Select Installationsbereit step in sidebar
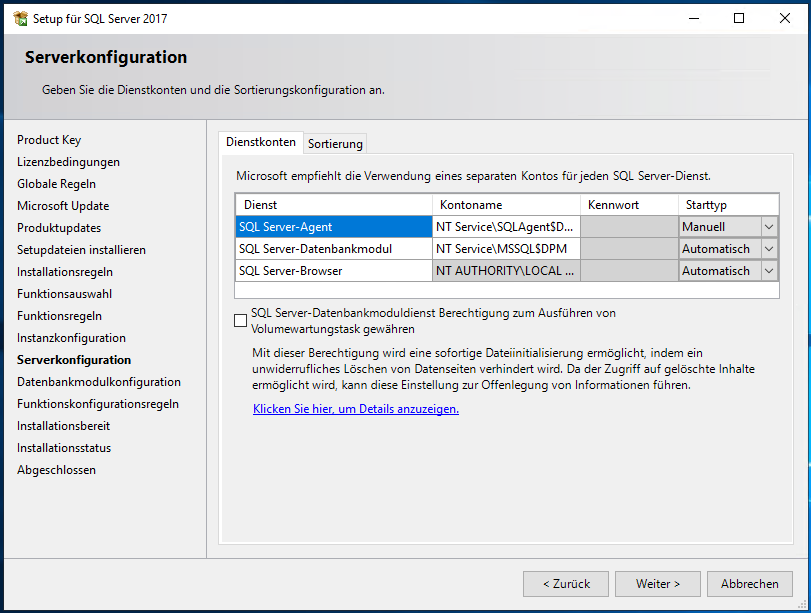The height and width of the screenshot is (613, 811). (x=64, y=426)
